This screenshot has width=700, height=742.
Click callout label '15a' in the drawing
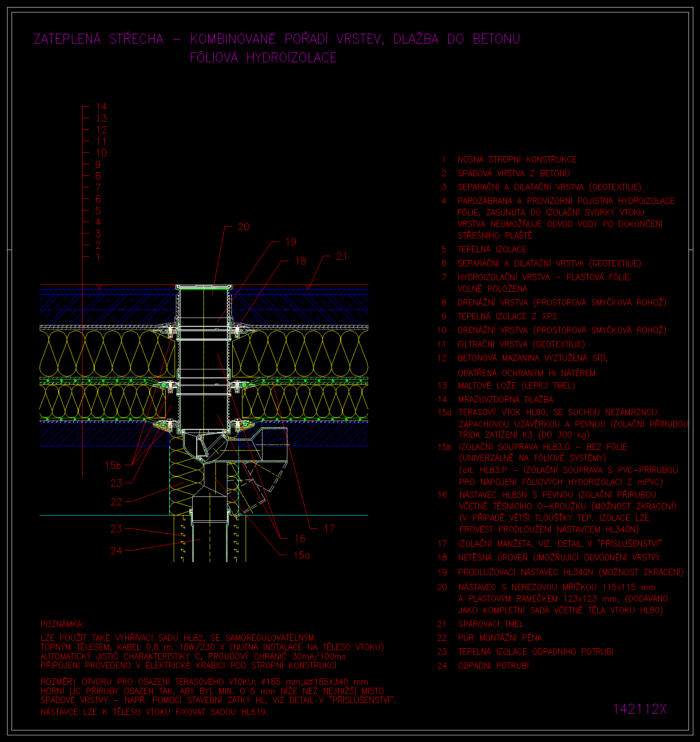tap(302, 556)
